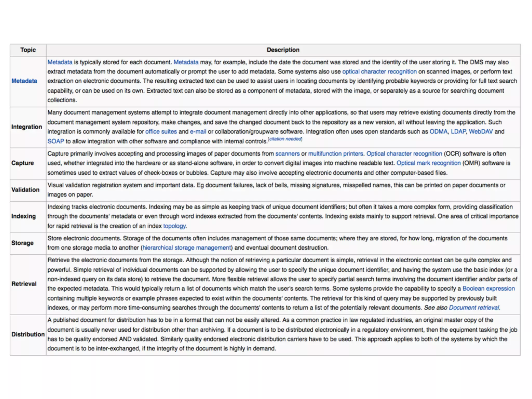Click the citation needed superscript

285,139
